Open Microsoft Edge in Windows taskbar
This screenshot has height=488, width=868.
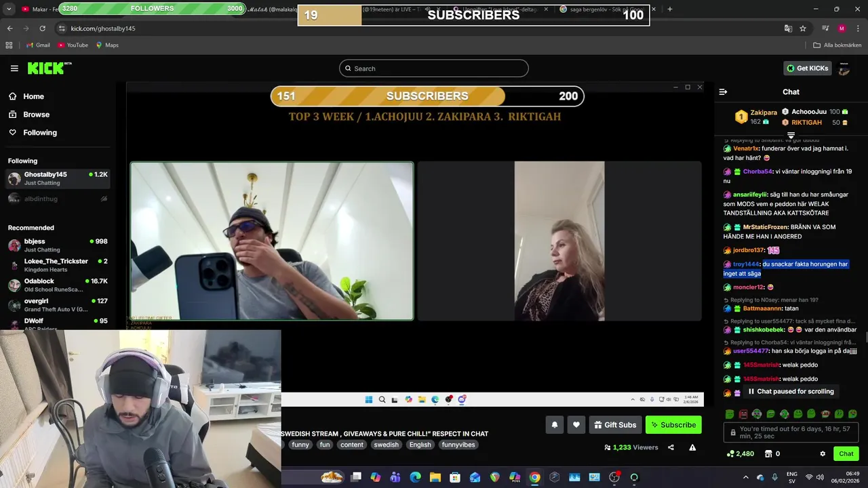[416, 477]
